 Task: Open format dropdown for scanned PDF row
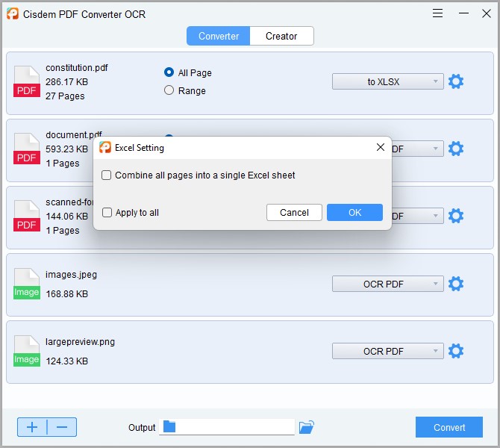click(x=417, y=216)
